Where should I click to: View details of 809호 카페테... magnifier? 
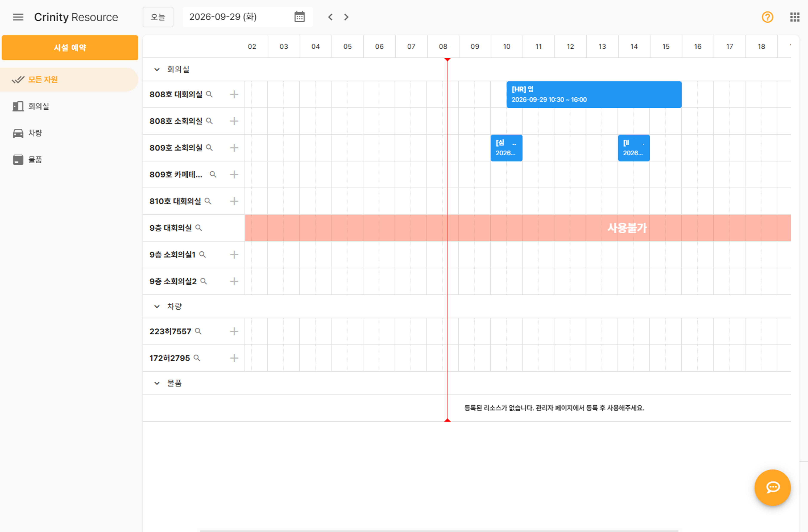click(213, 174)
